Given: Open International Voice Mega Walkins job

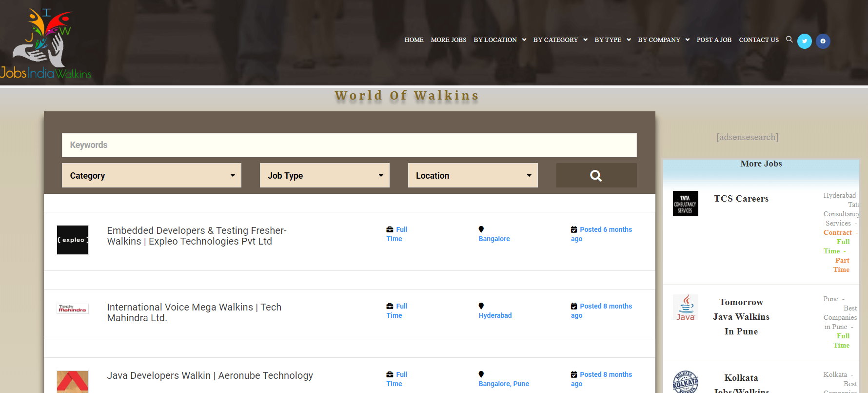Looking at the screenshot, I should point(194,312).
